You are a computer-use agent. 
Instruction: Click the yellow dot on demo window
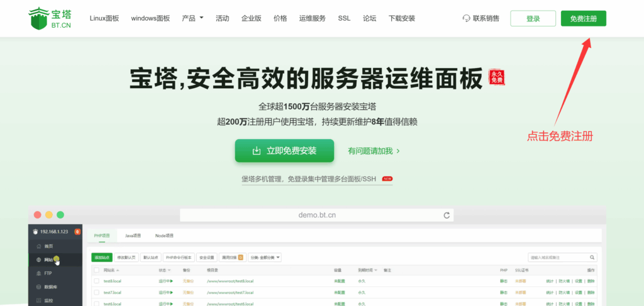click(x=49, y=215)
